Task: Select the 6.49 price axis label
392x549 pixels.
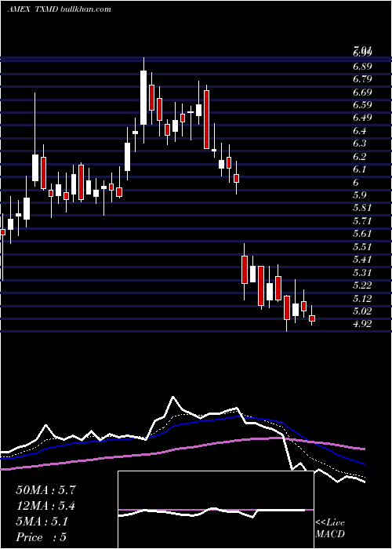Action: [362, 118]
